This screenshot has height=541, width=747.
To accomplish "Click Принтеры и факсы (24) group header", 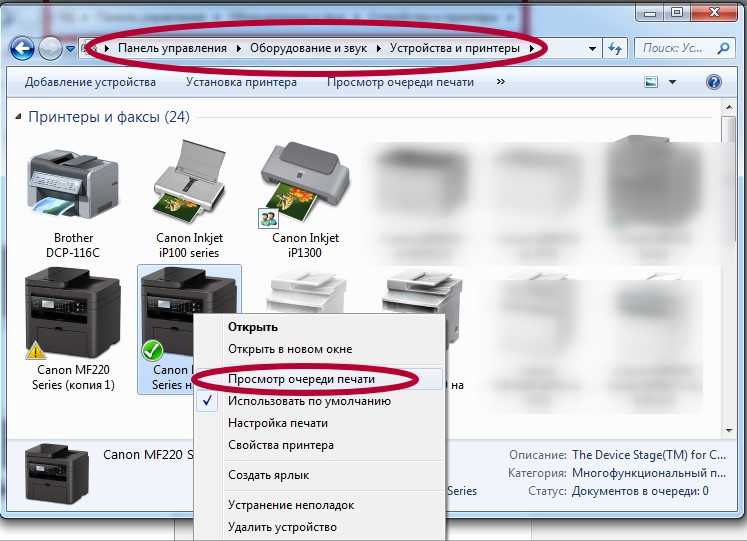I will pos(109,116).
